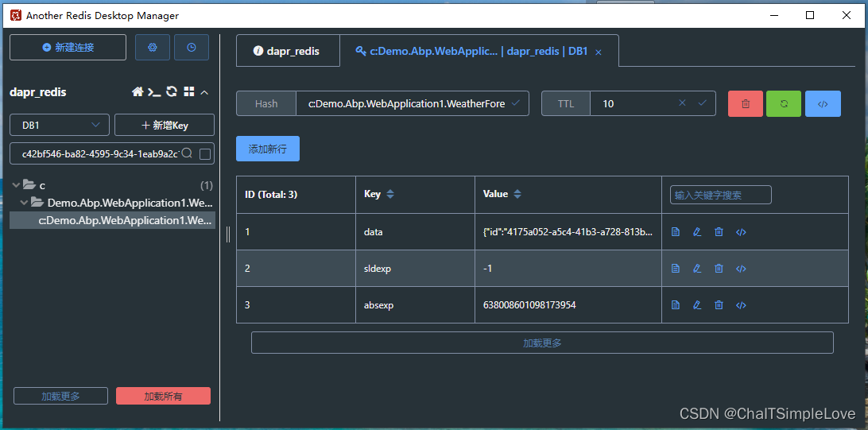Edit the data row
868x430 pixels.
697,232
